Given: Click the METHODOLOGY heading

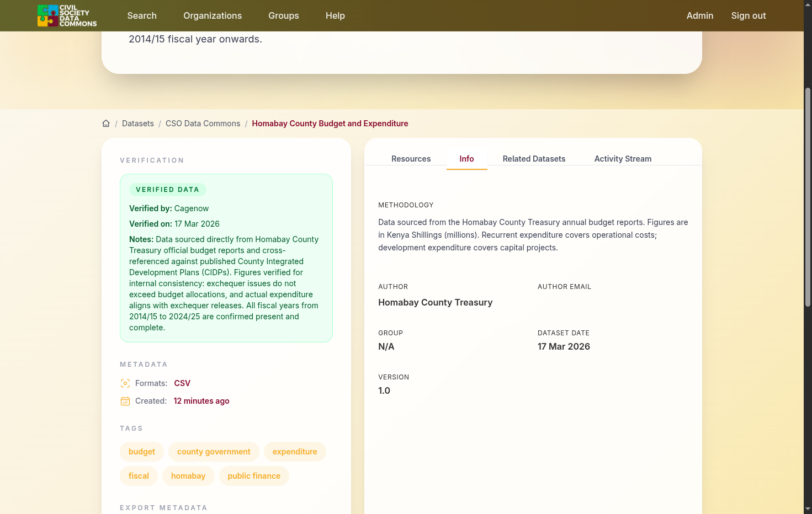Looking at the screenshot, I should click(406, 205).
